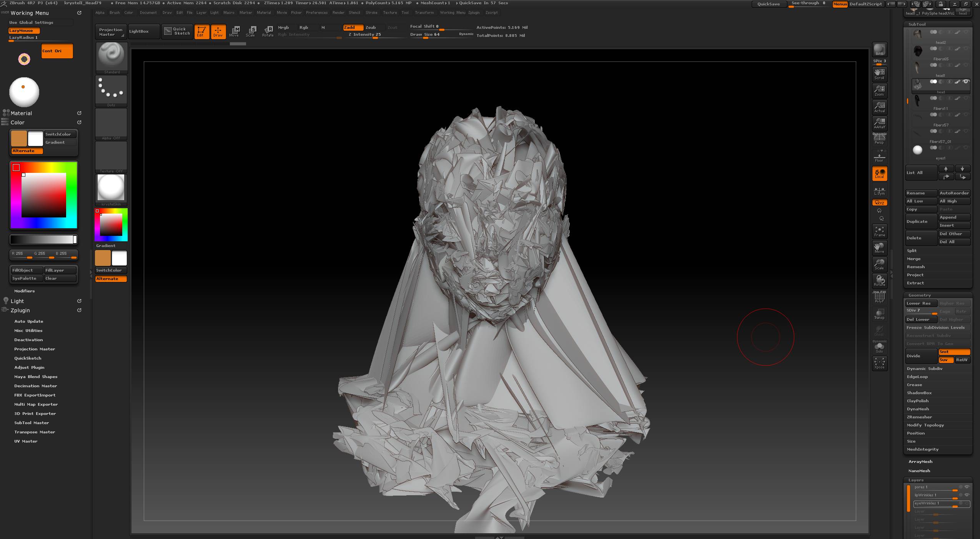Toggle visibility eye of head subtool
Viewport: 980px width, 539px height.
click(966, 81)
